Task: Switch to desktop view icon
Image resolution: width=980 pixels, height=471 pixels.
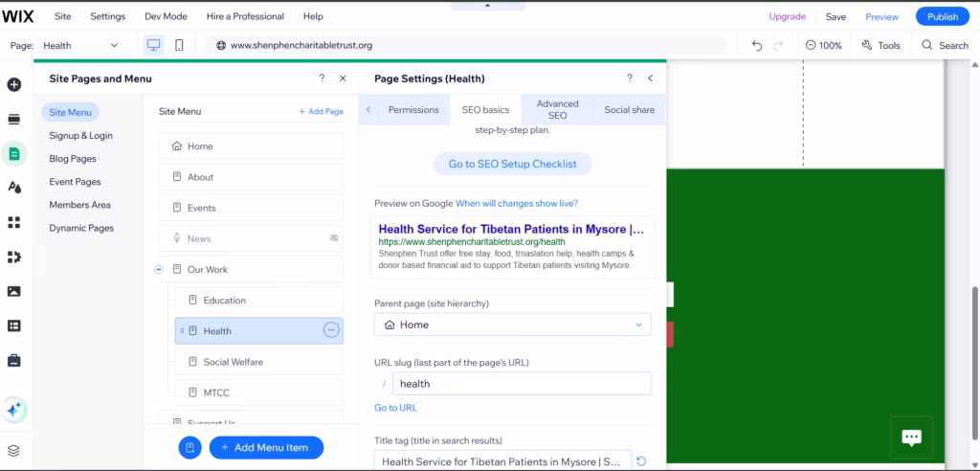Action: 154,45
